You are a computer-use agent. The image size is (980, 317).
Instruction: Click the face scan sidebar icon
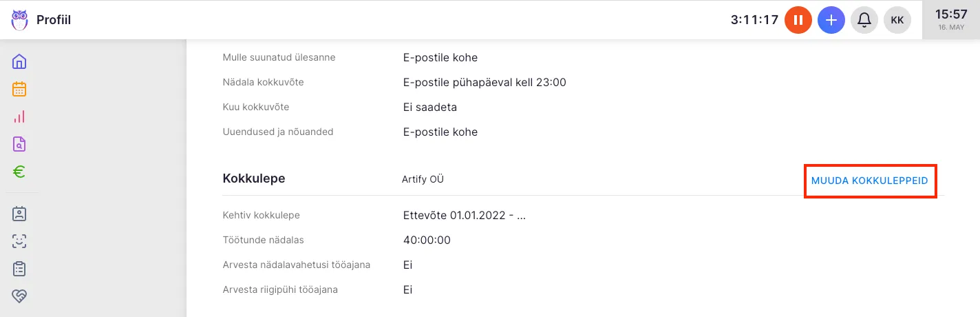coord(19,241)
